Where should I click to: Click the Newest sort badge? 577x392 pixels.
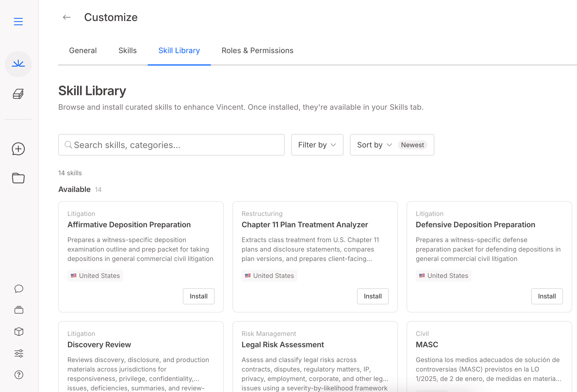tap(412, 145)
